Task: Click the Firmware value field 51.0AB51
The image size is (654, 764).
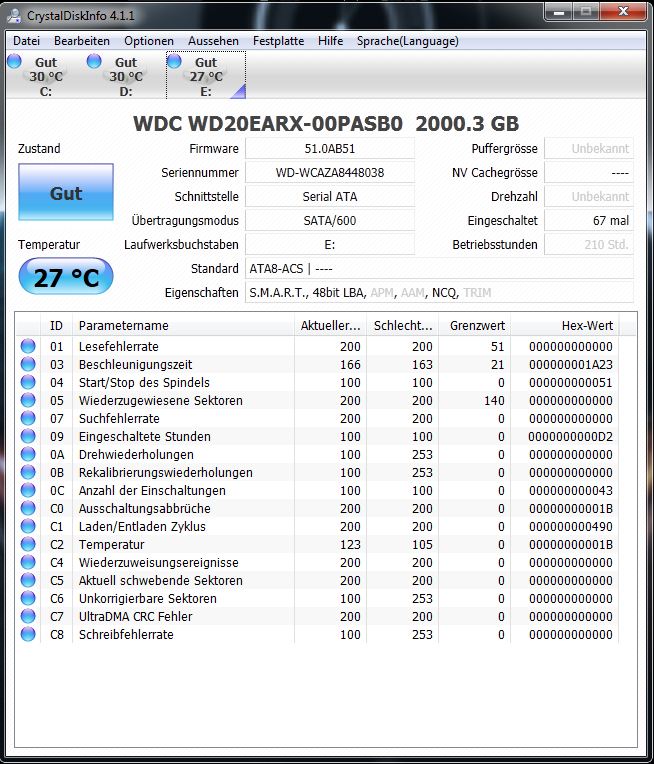Action: pyautogui.click(x=330, y=149)
